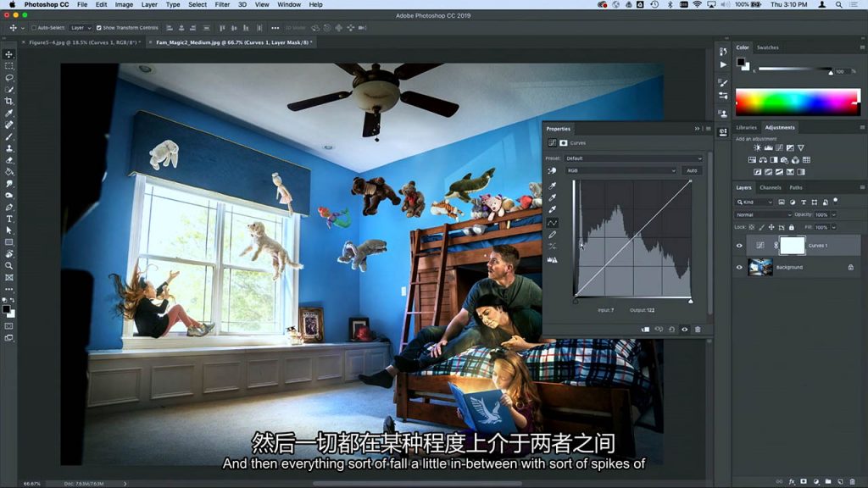Select the pencil draw-curve tool in Properties

coord(552,235)
